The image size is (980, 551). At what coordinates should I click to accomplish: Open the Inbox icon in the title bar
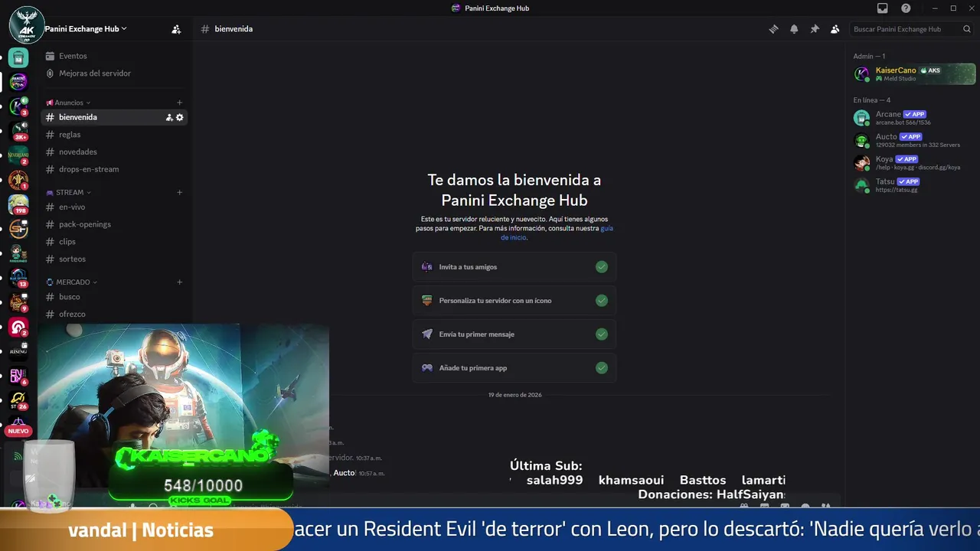tap(883, 8)
